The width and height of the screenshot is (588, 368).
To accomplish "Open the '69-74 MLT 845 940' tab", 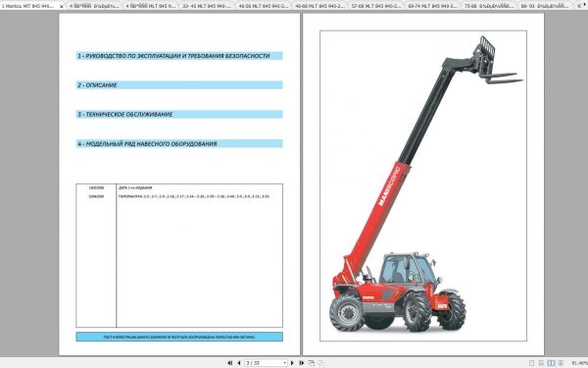I will 432,6.
